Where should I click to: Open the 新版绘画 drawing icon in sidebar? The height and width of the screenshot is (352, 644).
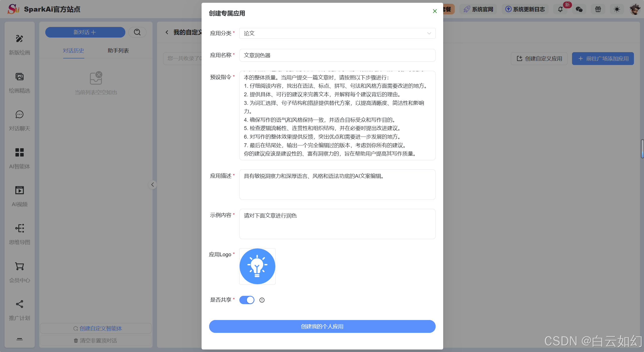pos(19,39)
